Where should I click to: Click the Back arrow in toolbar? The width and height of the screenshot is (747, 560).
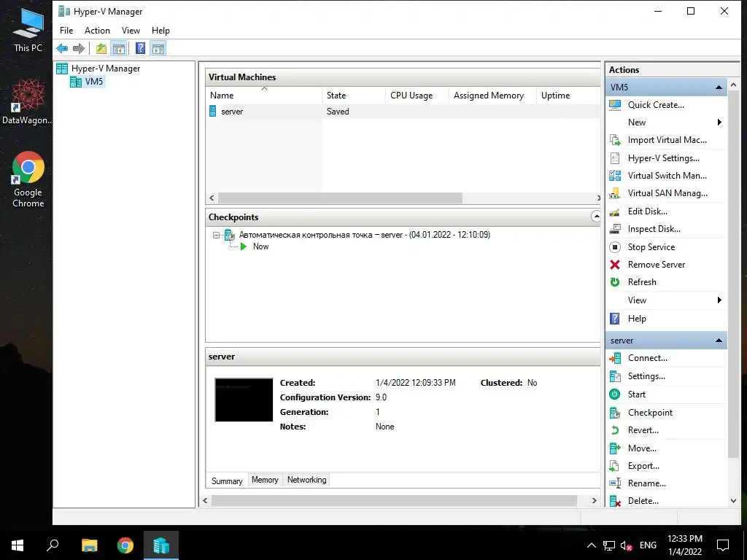(62, 49)
